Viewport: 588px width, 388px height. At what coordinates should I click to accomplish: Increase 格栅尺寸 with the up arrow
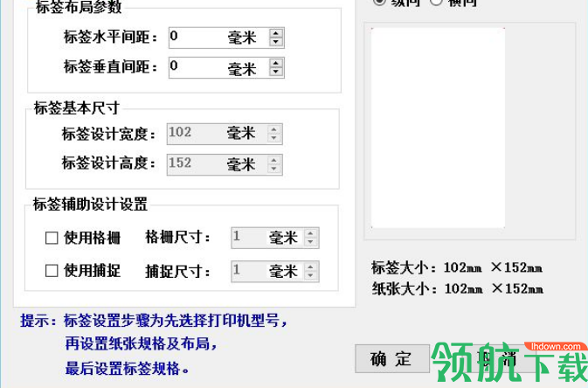coord(311,233)
